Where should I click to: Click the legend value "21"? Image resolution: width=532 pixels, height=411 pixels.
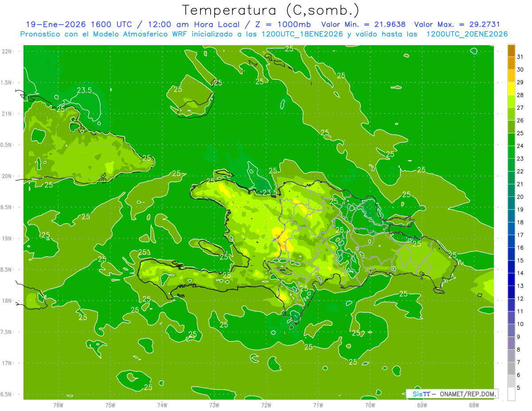pyautogui.click(x=520, y=184)
